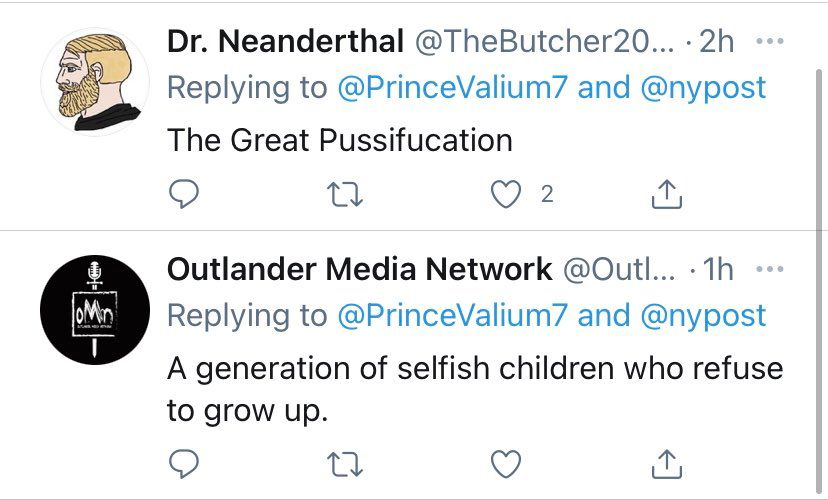Image resolution: width=828 pixels, height=500 pixels.
Task: Like the "selfish children" tweet
Action: [x=508, y=462]
